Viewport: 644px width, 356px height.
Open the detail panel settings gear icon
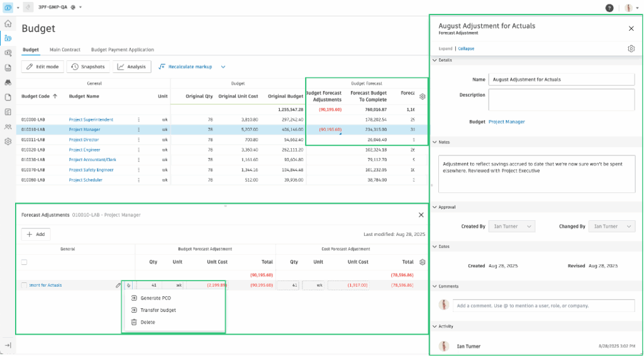click(631, 48)
